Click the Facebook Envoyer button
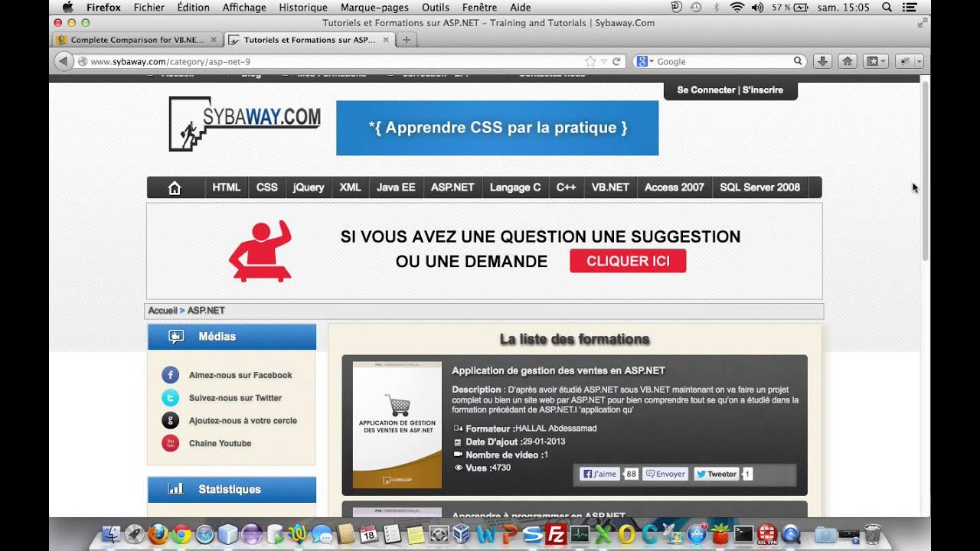This screenshot has width=980, height=551. coord(665,474)
